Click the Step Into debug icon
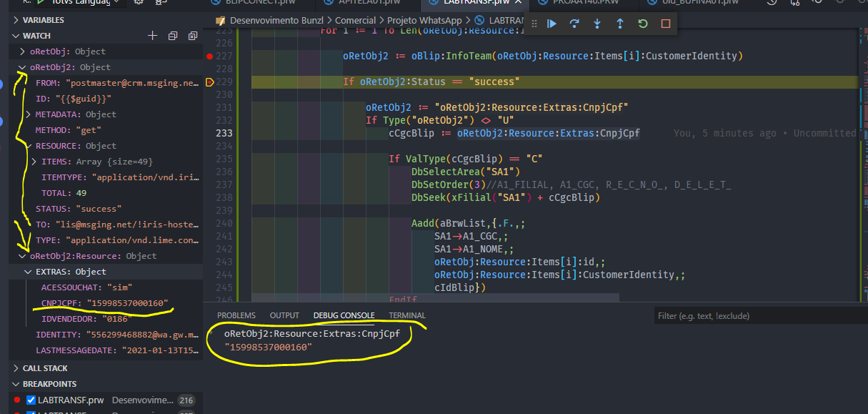This screenshot has width=868, height=414. coord(597,24)
